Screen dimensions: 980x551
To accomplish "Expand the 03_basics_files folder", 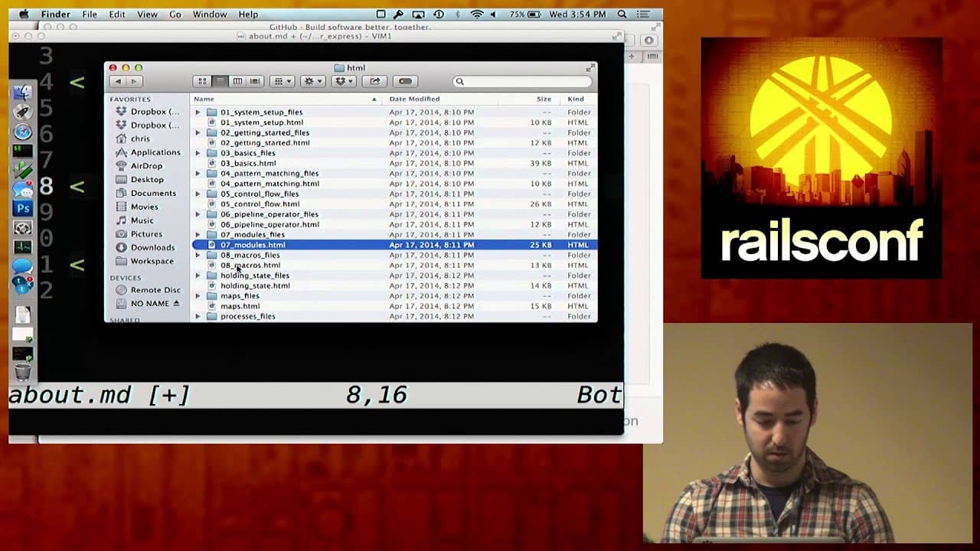I will tap(198, 153).
